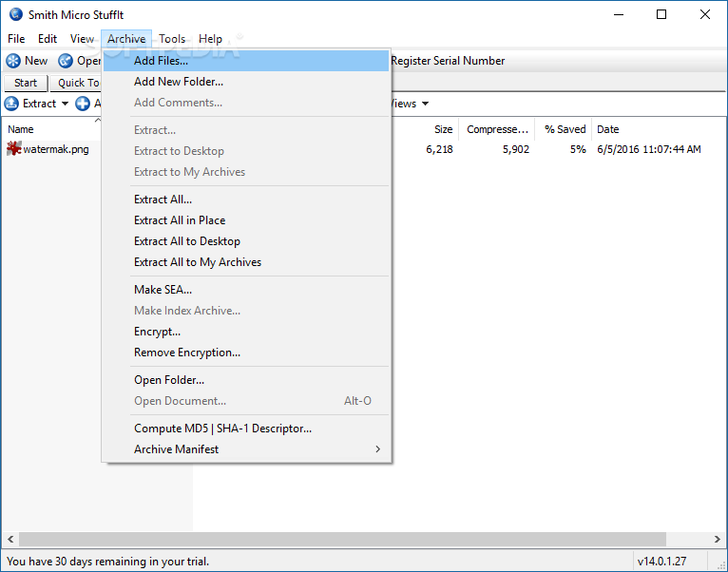Open the Tools menu
The height and width of the screenshot is (572, 728).
pos(172,39)
